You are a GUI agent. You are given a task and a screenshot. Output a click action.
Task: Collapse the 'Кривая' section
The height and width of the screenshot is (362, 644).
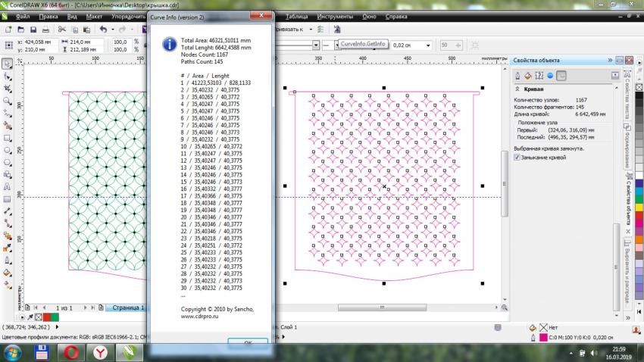[517, 89]
